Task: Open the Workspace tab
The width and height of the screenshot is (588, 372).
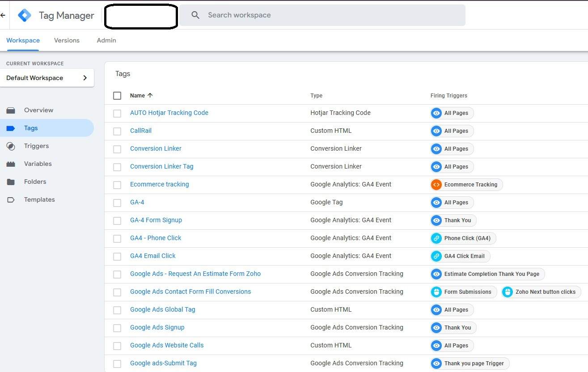Action: point(23,40)
